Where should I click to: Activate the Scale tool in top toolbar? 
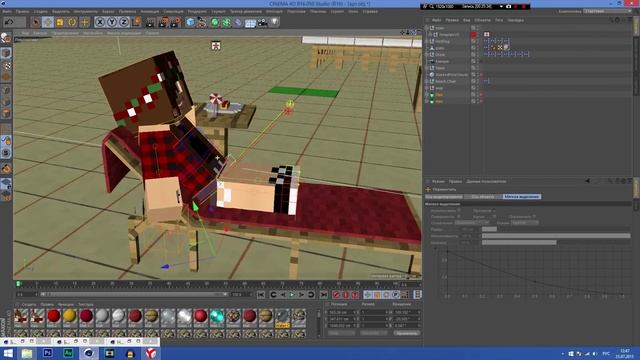[x=60, y=22]
